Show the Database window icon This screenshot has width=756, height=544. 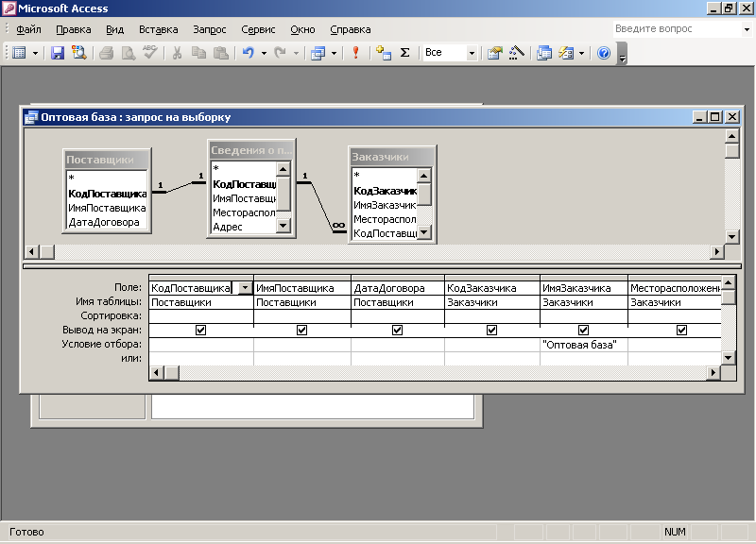point(544,53)
